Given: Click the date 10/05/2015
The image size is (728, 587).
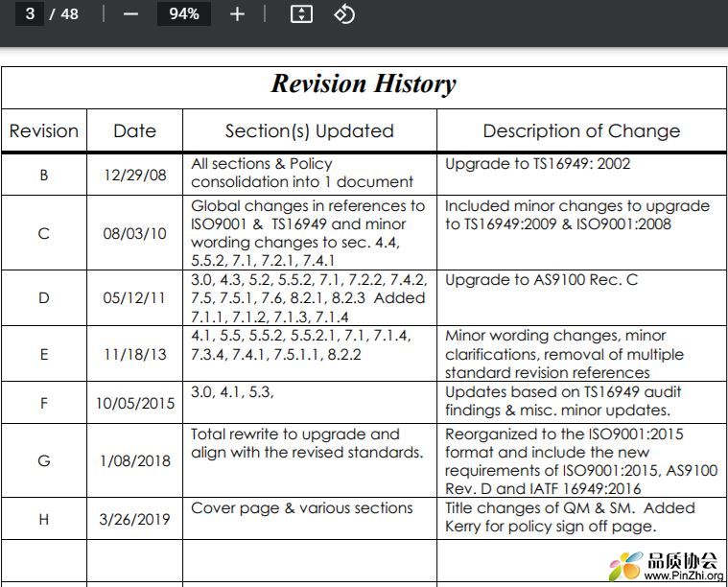Looking at the screenshot, I should (135, 403).
